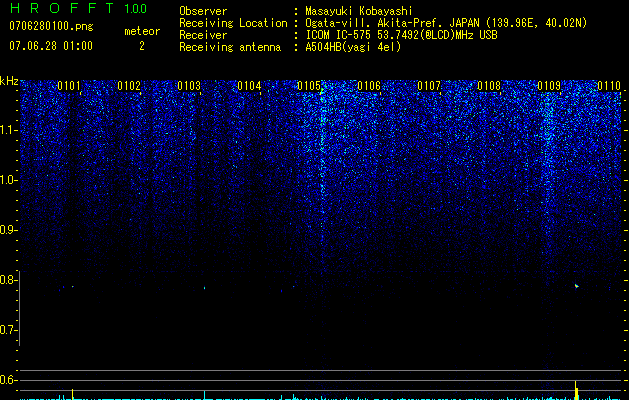Click the 0106 time marker
The image size is (629, 400).
[369, 86]
